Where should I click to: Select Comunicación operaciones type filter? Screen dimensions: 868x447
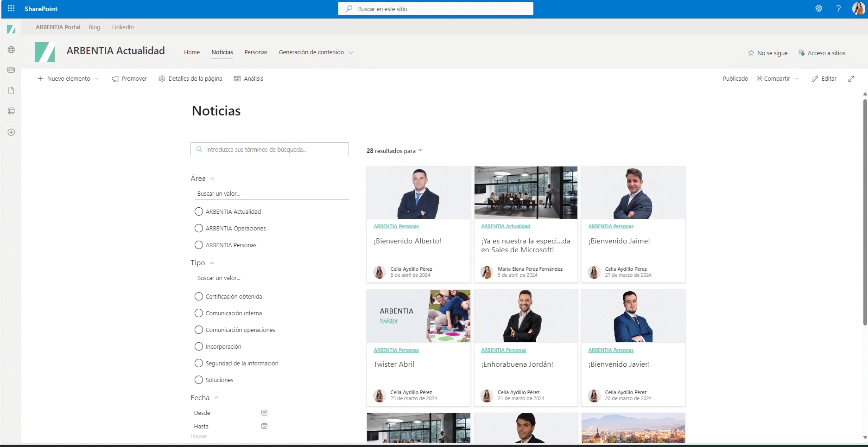(199, 330)
